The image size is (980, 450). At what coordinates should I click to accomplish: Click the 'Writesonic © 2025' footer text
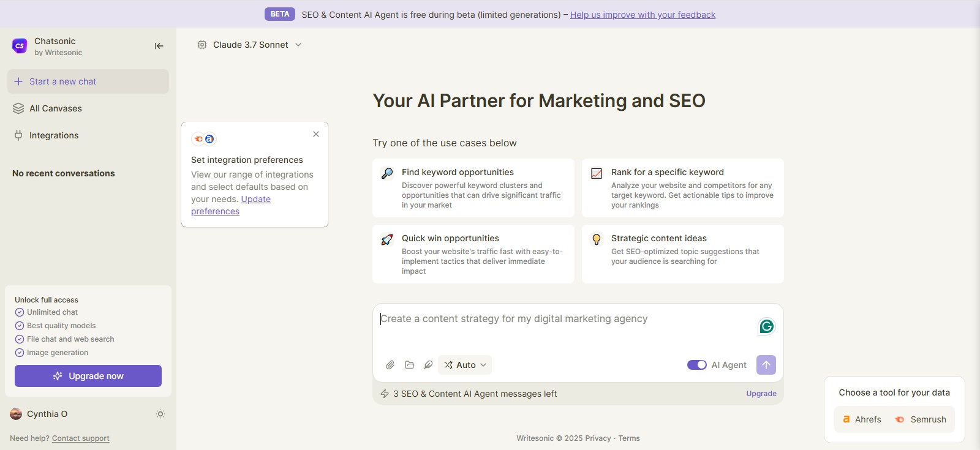pos(549,438)
